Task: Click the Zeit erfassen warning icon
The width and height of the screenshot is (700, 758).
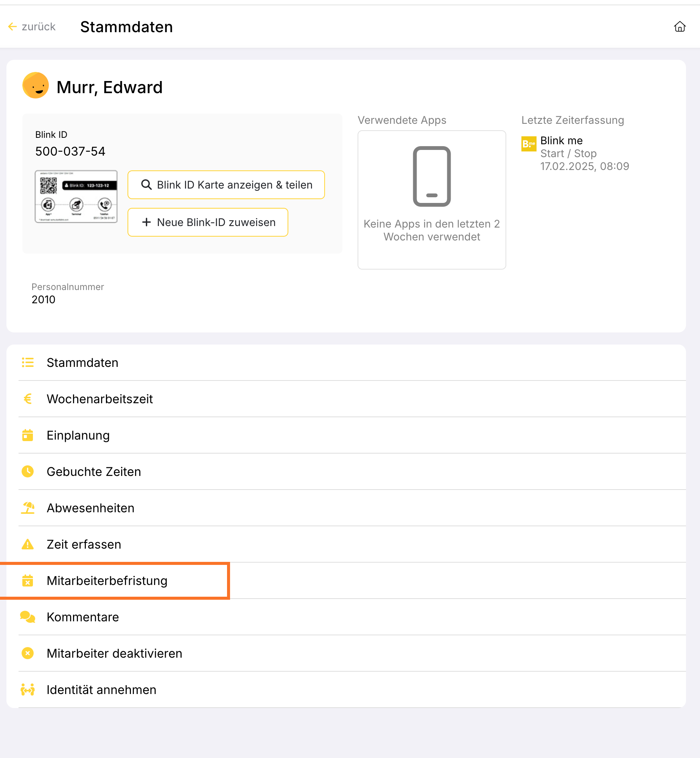Action: pos(28,544)
